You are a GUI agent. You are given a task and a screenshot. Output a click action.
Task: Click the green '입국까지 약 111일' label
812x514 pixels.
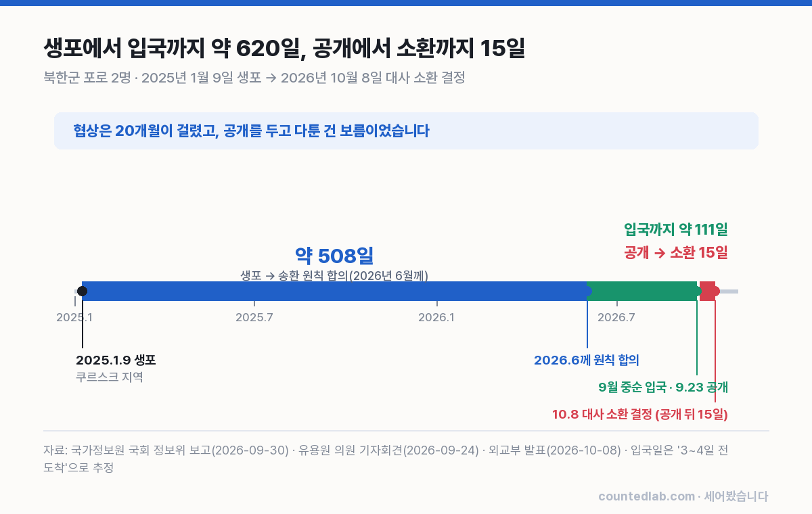tap(675, 229)
